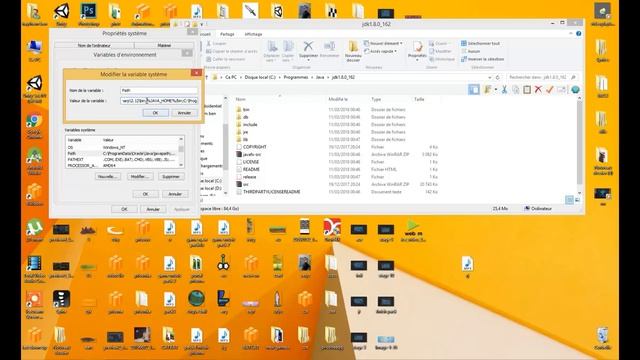640x360 pixels.
Task: Click the Valeur de la variable field
Action: click(x=159, y=100)
